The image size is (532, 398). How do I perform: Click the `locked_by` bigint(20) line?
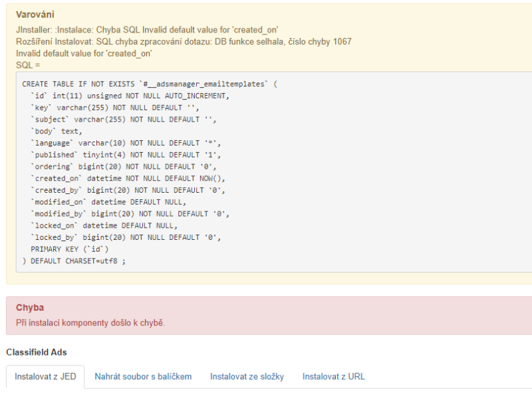pos(126,237)
